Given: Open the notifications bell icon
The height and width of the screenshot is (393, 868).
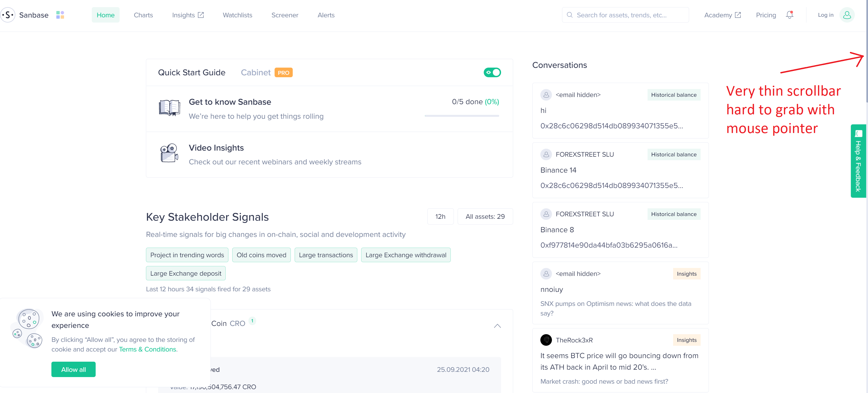Looking at the screenshot, I should click(789, 15).
